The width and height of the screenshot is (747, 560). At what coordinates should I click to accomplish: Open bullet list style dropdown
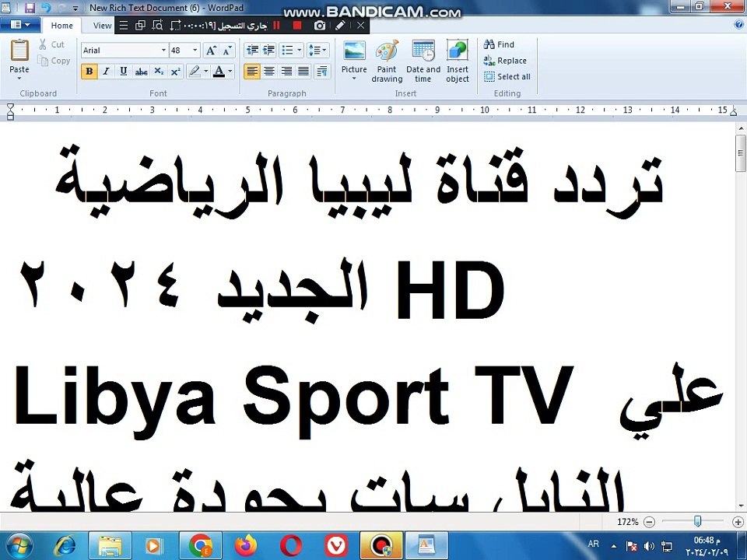click(x=299, y=50)
